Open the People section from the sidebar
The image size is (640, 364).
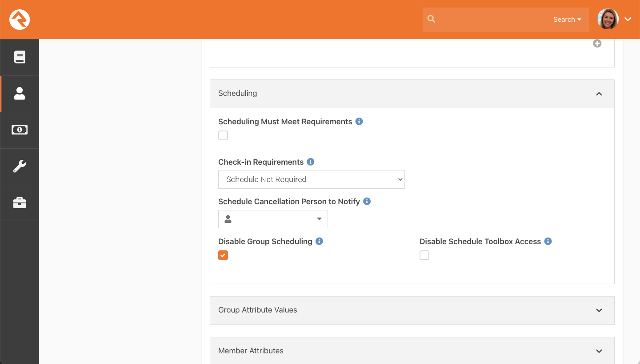click(19, 94)
